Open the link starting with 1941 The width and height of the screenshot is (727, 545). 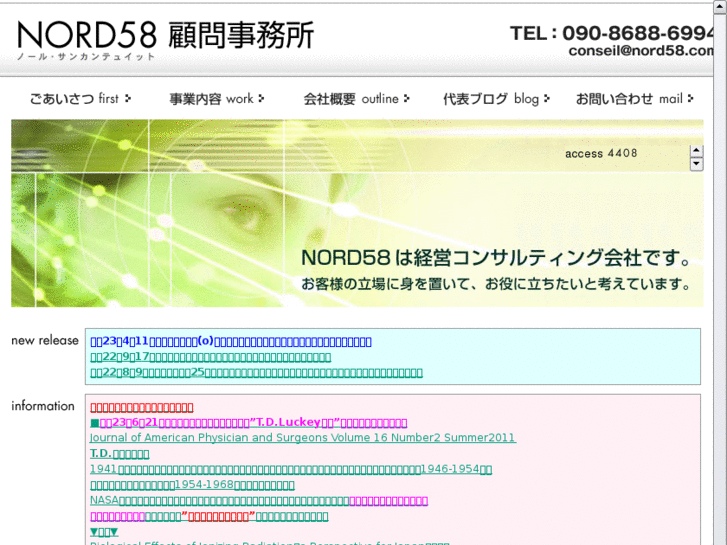coord(291,469)
